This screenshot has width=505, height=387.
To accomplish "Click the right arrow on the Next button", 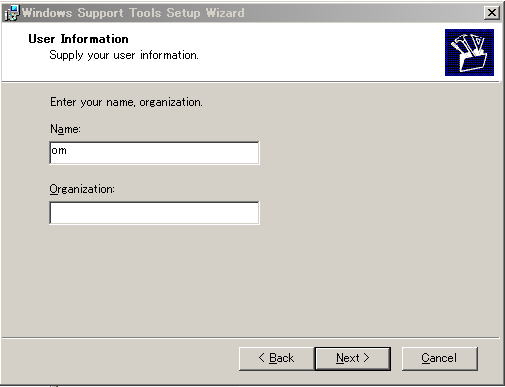I will (366, 358).
